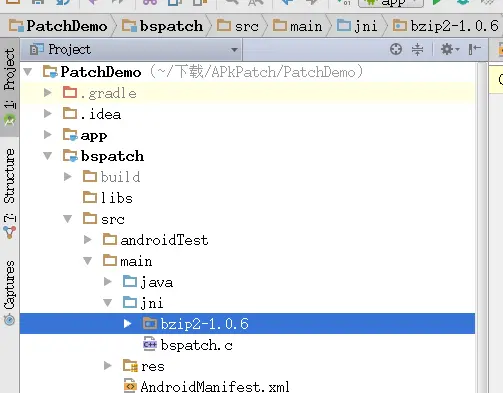Screen dimensions: 503x393
Task: Switch to the 1: Project side tab
Action: [x=10, y=87]
